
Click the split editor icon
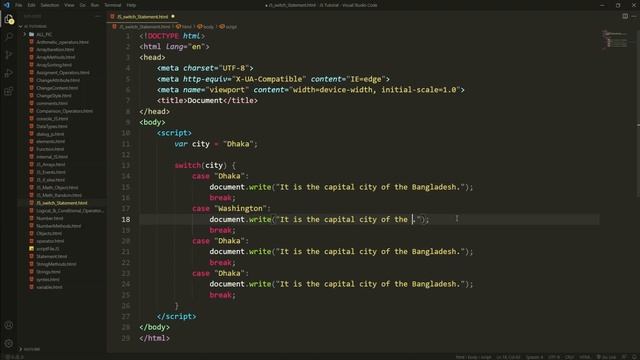(x=625, y=16)
